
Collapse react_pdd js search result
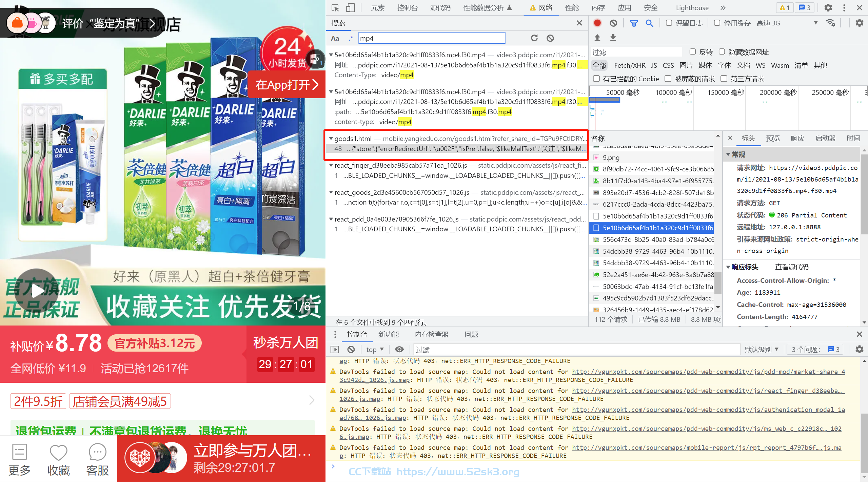(x=331, y=219)
